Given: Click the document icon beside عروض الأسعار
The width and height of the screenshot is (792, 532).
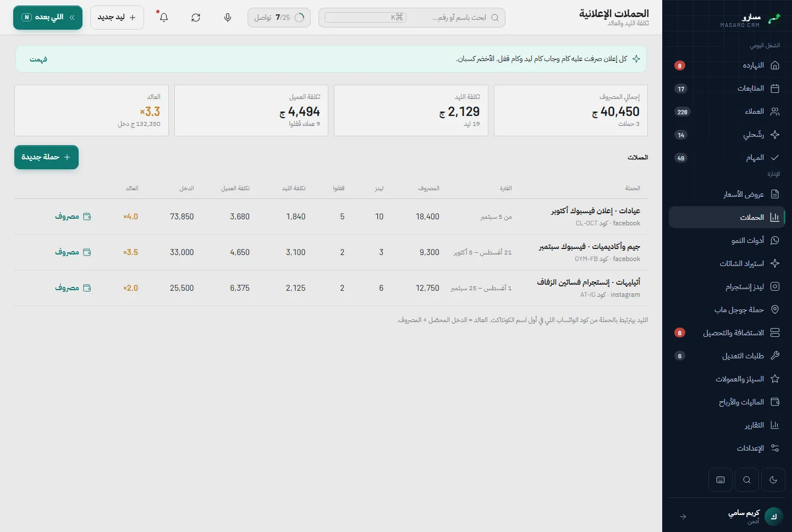Looking at the screenshot, I should 775,194.
